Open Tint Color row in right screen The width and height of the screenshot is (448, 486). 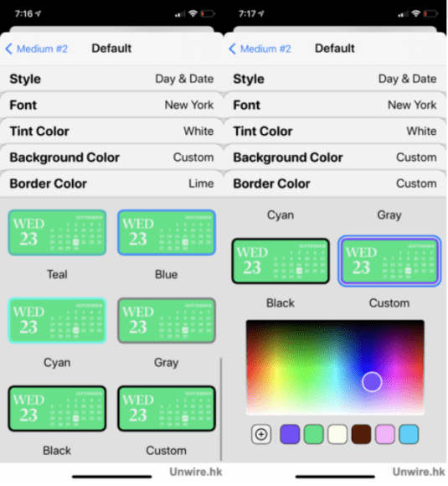pyautogui.click(x=335, y=131)
